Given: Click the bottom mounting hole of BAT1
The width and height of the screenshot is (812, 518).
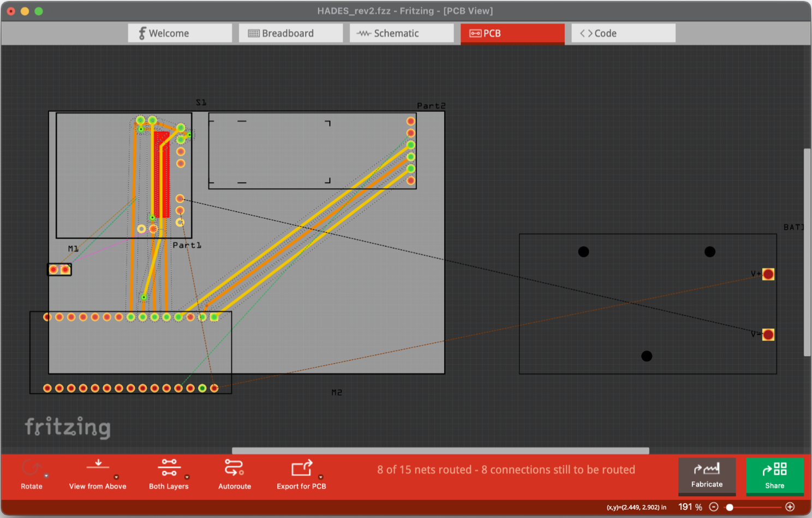Looking at the screenshot, I should tap(647, 356).
